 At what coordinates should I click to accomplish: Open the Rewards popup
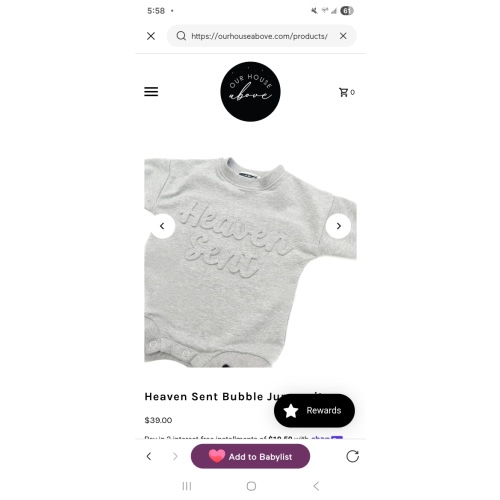[x=314, y=410]
